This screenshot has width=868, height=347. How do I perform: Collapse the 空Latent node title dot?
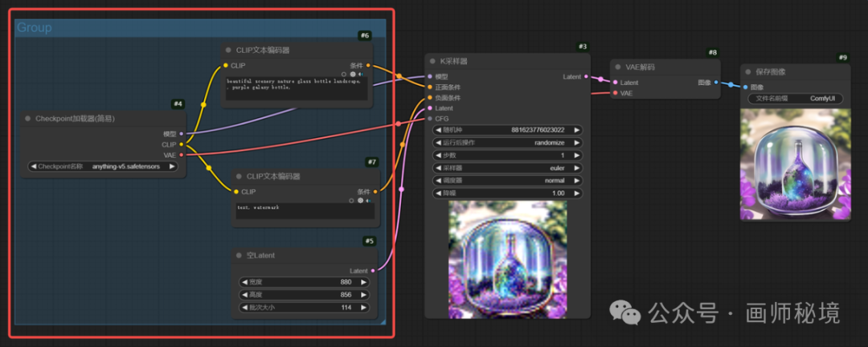[x=240, y=255]
